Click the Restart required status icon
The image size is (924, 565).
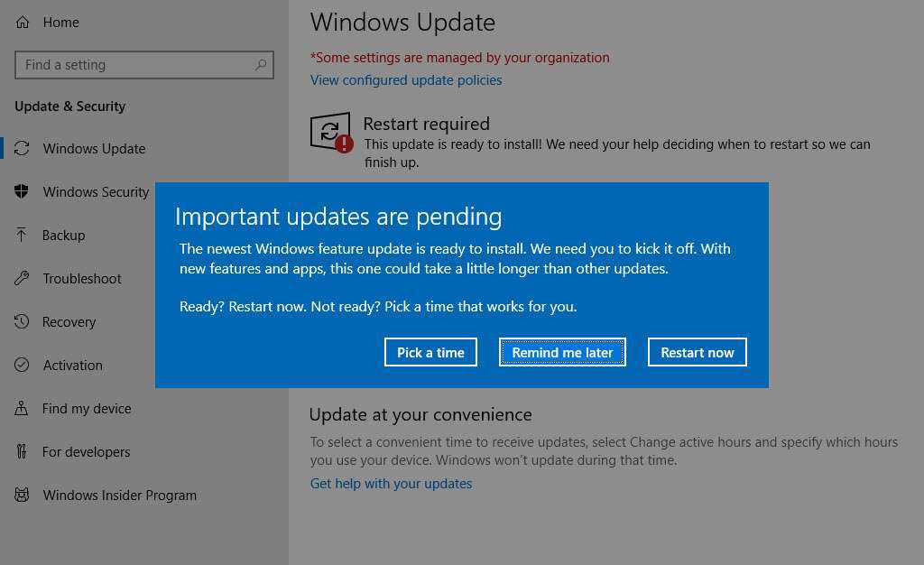point(331,132)
